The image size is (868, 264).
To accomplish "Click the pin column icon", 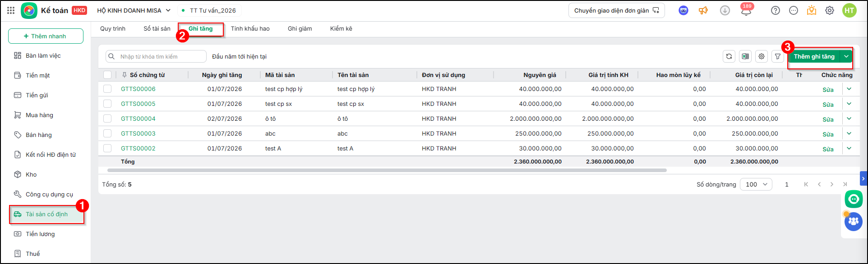I will (x=125, y=75).
